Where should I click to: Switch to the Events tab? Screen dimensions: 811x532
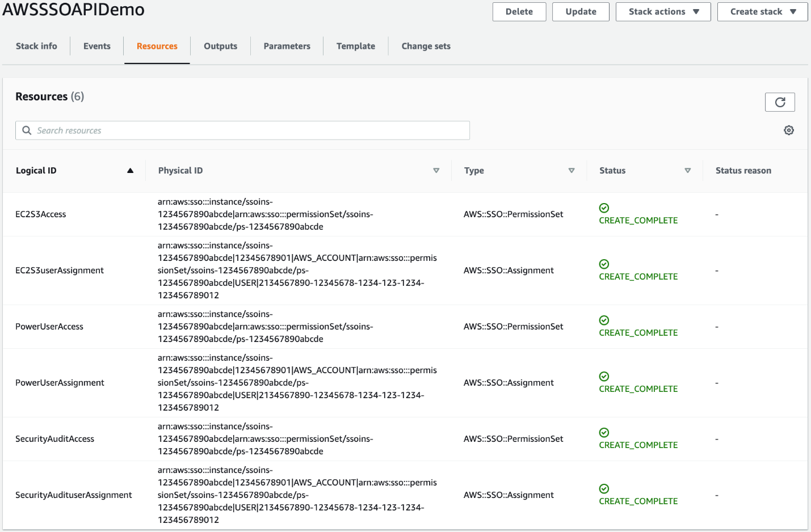96,46
